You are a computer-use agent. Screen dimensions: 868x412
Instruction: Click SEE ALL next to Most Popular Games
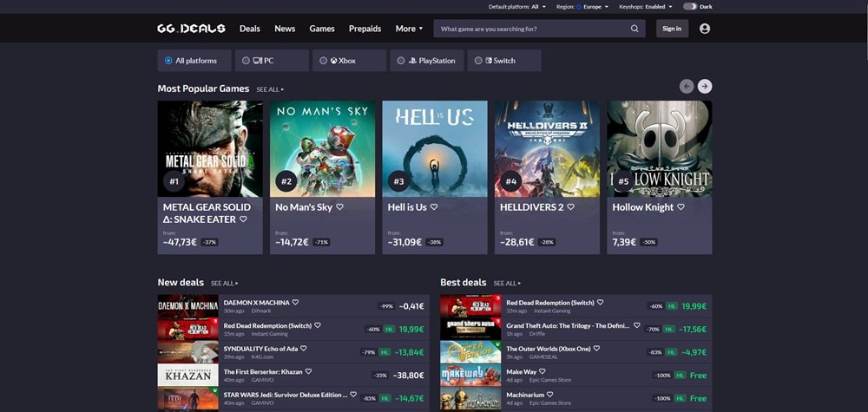[270, 89]
